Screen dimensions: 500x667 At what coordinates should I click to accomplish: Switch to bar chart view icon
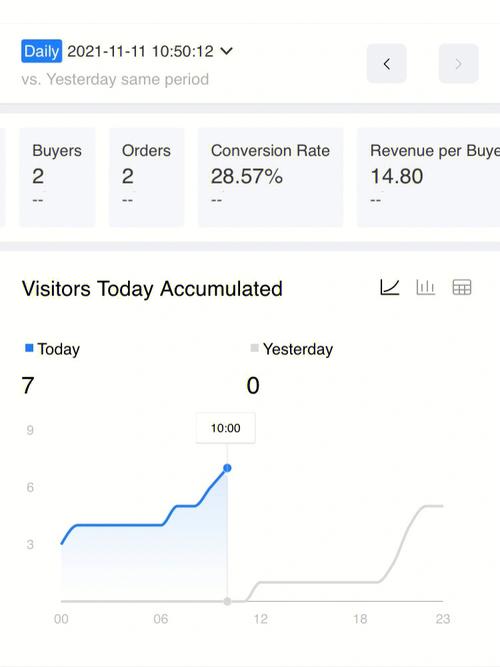coord(425,288)
